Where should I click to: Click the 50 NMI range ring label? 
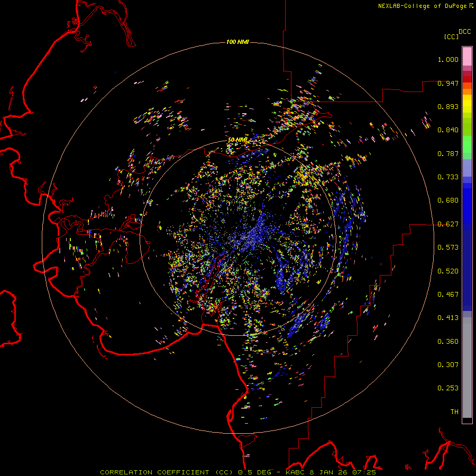click(x=237, y=140)
